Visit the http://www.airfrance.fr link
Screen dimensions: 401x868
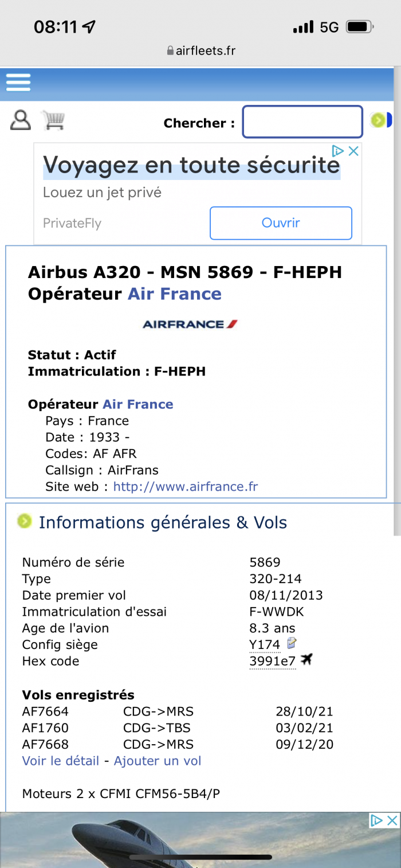coord(186,487)
